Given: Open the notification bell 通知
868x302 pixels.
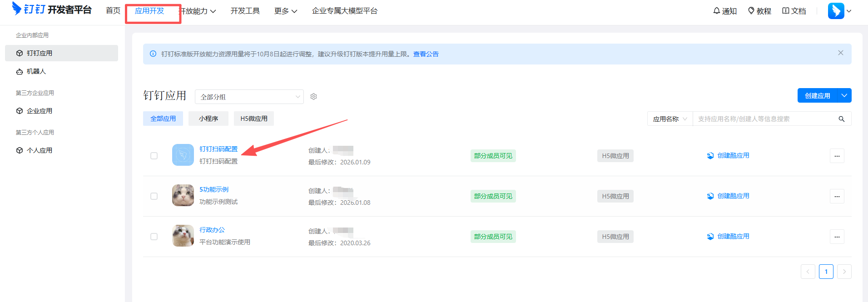Looking at the screenshot, I should (x=725, y=11).
